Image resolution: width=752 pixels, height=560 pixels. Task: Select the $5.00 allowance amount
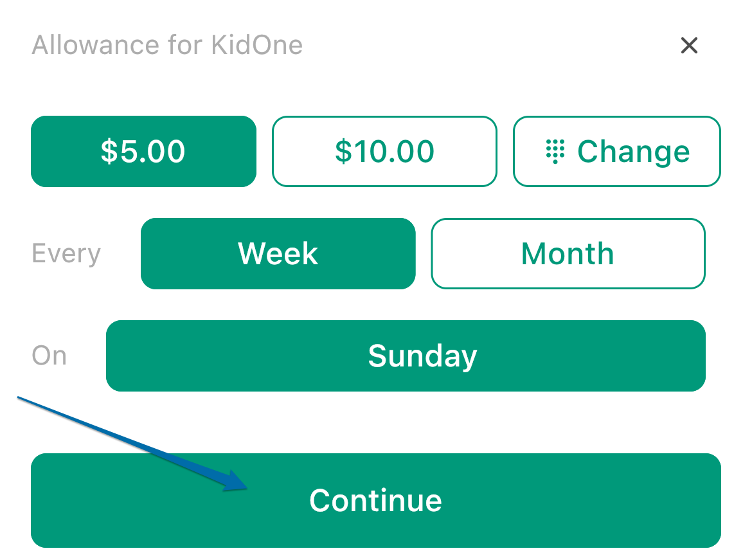[143, 151]
